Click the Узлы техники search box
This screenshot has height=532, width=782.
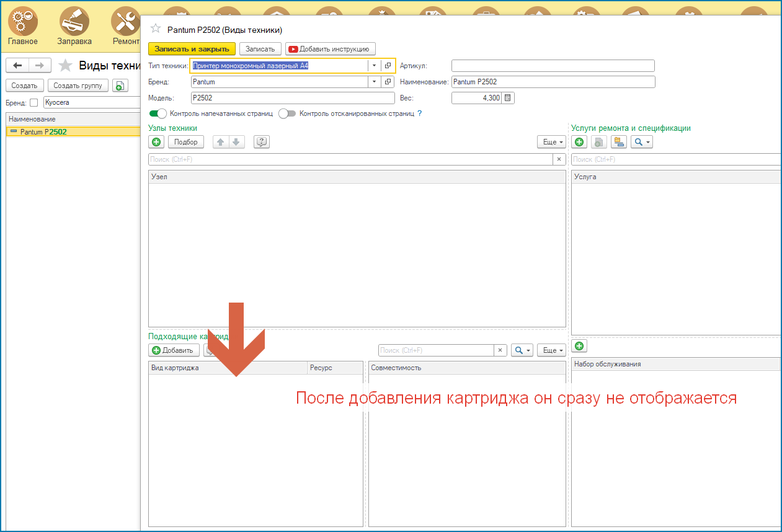tap(351, 159)
